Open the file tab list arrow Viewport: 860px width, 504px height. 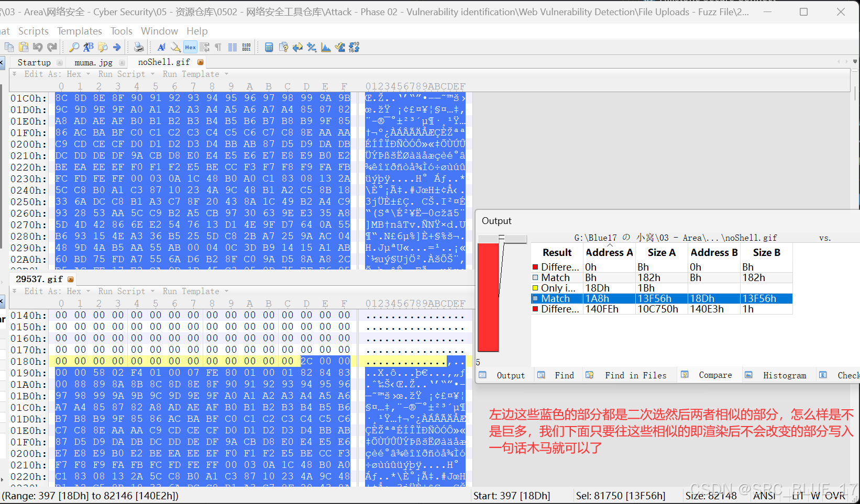point(855,62)
